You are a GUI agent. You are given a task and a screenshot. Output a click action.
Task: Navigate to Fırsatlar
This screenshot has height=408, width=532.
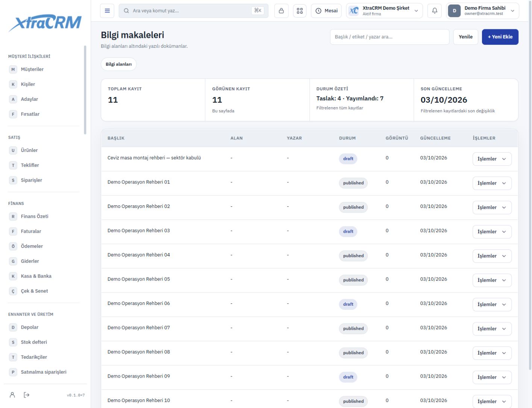pyautogui.click(x=44, y=114)
